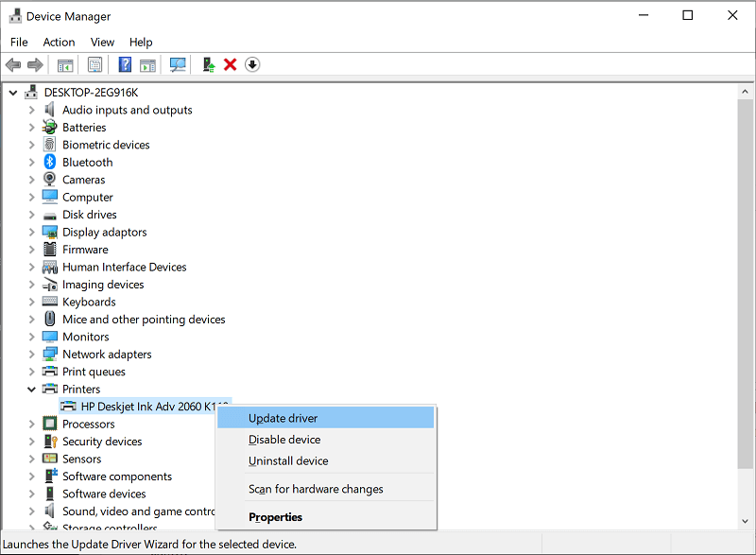
Task: Expand the Audio inputs and outputs node
Action: (x=32, y=110)
